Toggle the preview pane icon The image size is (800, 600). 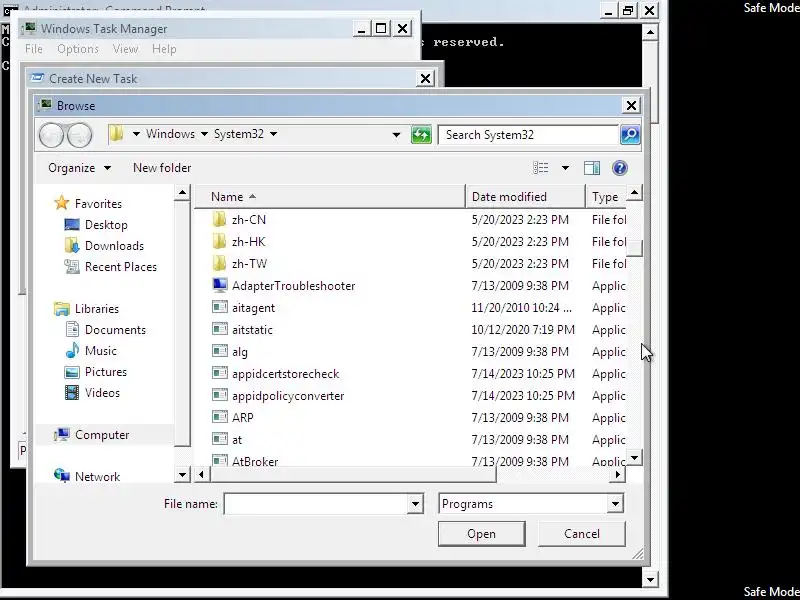click(592, 168)
